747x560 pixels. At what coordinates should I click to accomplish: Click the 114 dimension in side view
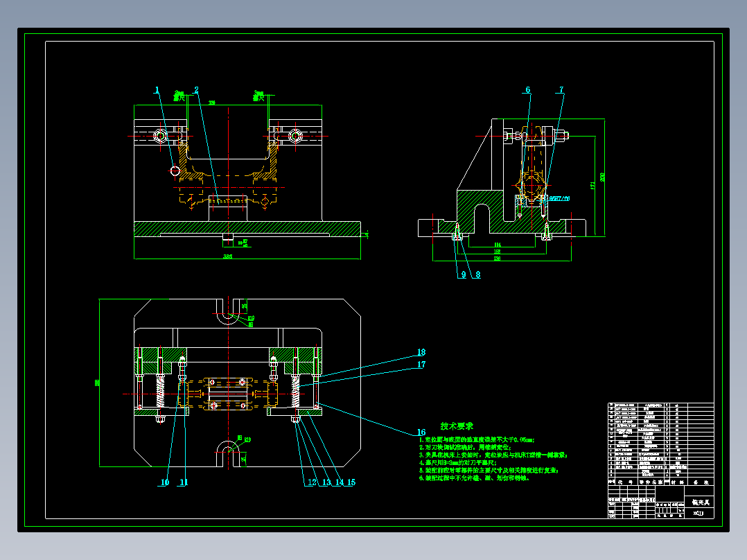click(x=497, y=245)
